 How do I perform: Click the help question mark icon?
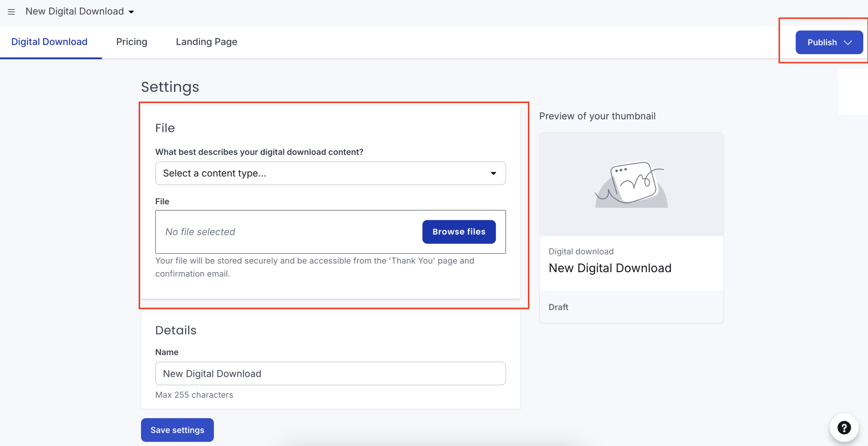click(844, 428)
